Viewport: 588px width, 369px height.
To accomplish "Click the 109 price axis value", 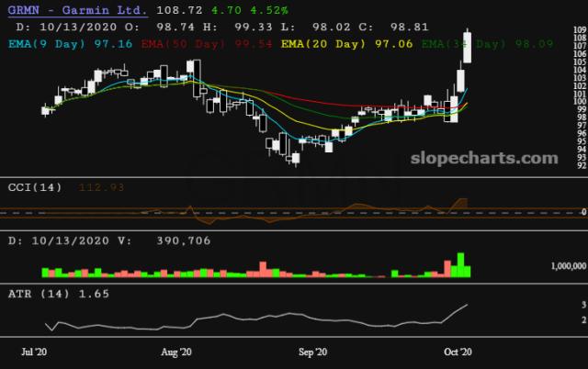I will (x=579, y=30).
